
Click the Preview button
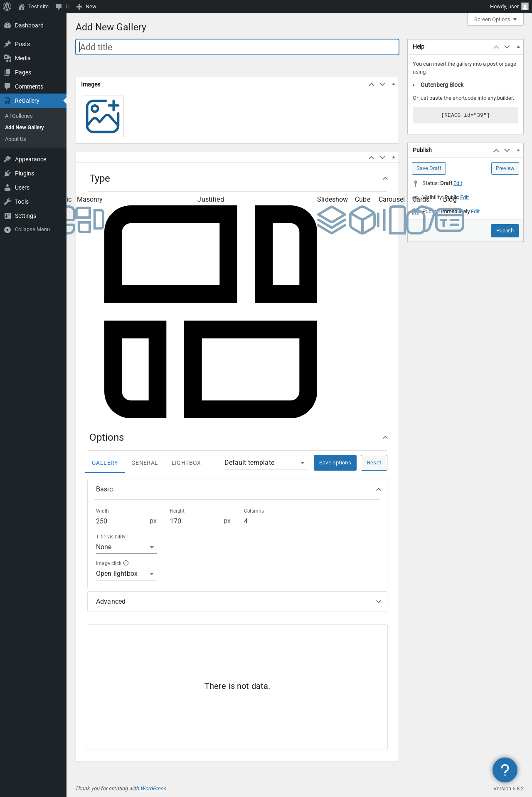(x=505, y=168)
